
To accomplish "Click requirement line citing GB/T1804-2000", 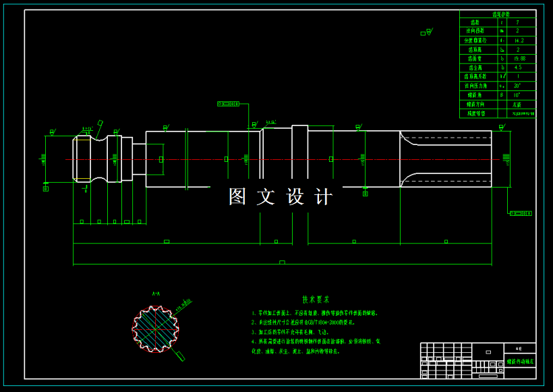I will [x=303, y=323].
